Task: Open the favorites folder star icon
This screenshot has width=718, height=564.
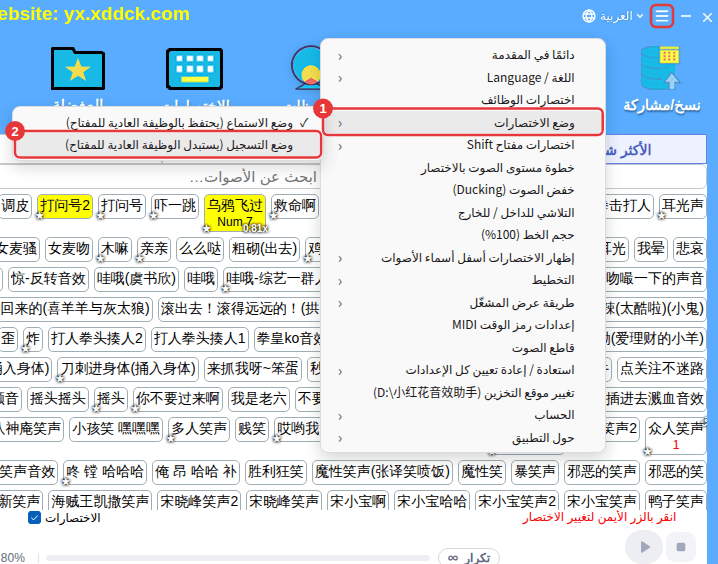Action: click(78, 69)
